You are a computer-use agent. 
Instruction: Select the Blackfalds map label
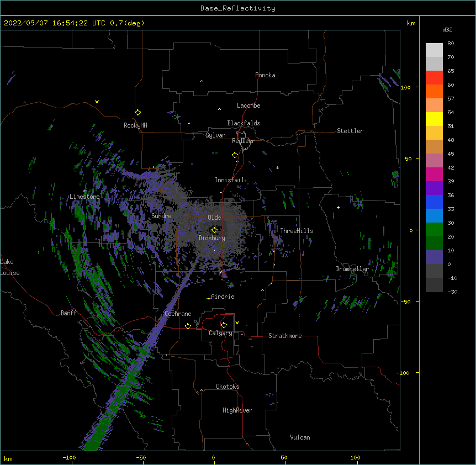244,123
